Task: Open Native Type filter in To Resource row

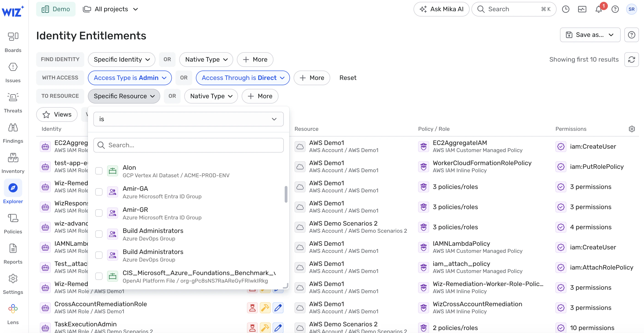Action: 211,96
